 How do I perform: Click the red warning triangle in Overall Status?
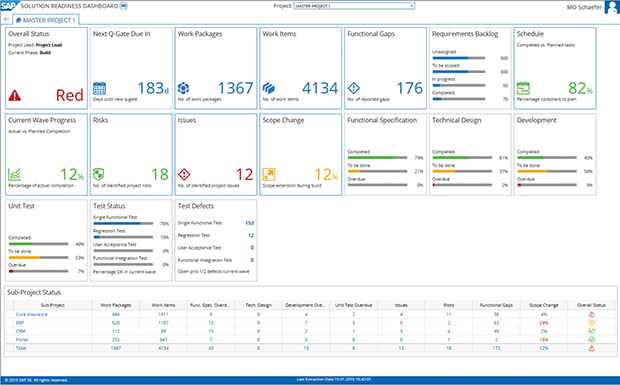pos(15,95)
